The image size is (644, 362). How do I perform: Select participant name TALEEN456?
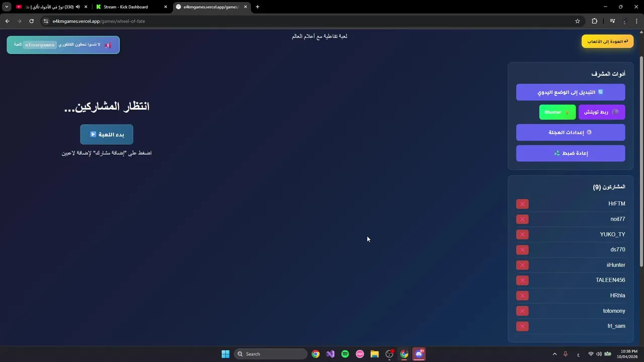tap(610, 280)
